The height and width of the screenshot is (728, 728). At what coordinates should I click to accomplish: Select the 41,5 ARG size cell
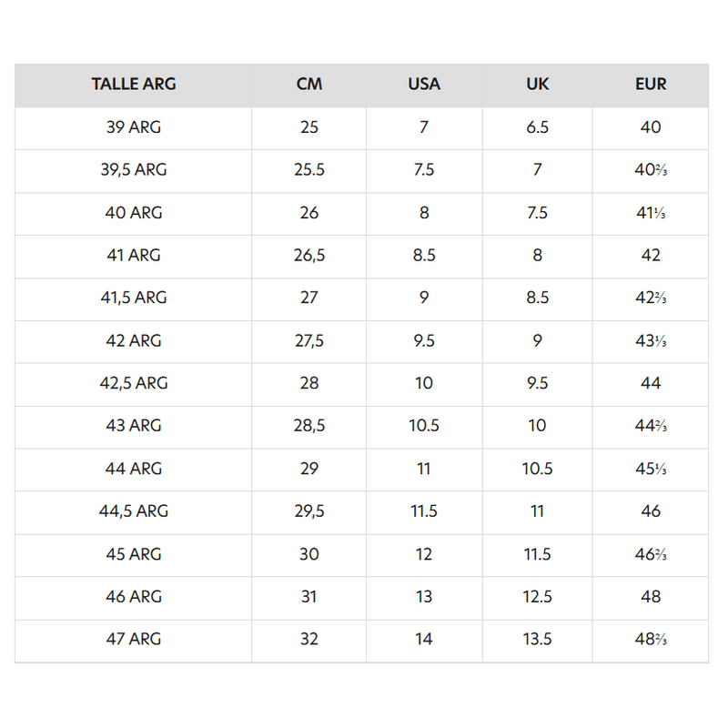(x=134, y=298)
